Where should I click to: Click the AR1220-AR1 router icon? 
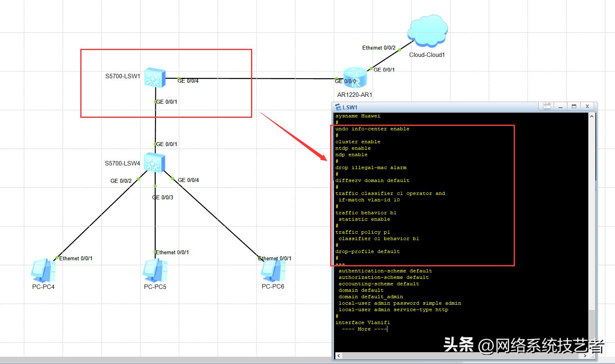pyautogui.click(x=356, y=77)
